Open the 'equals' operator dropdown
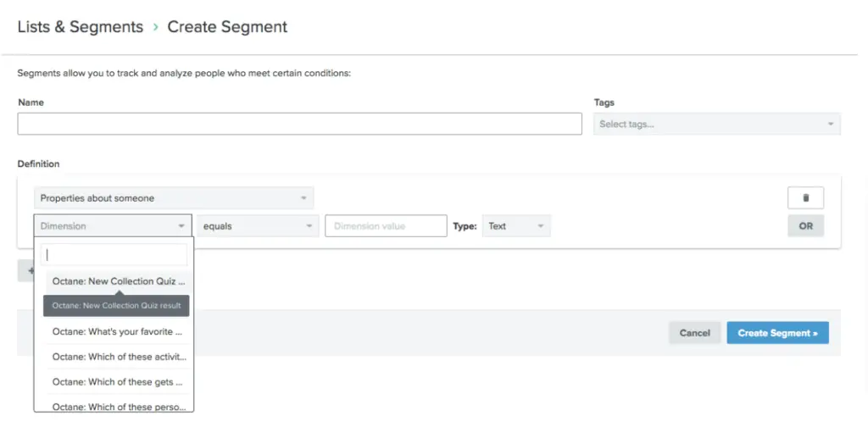The height and width of the screenshot is (427, 868). point(257,226)
